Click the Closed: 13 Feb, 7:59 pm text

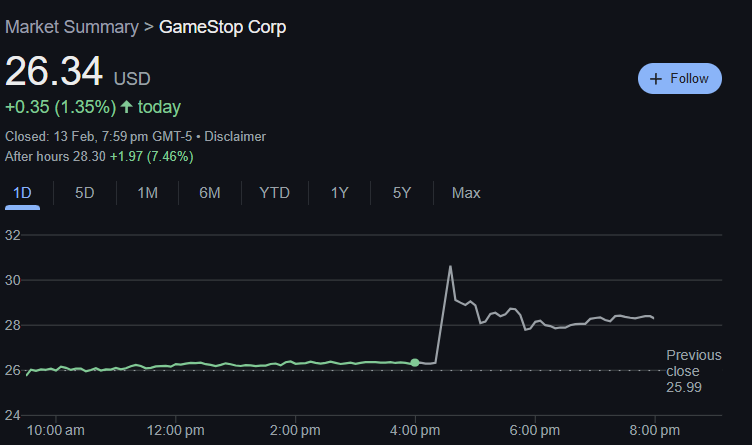coord(76,137)
